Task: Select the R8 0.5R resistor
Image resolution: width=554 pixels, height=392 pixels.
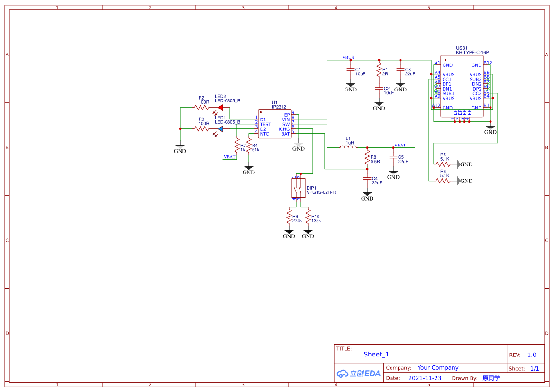Action: 367,158
